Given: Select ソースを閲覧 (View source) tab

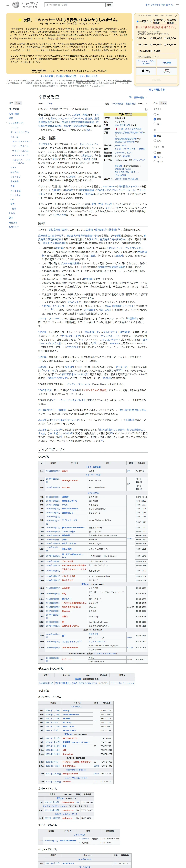Looking at the screenshot, I should 117,104.
